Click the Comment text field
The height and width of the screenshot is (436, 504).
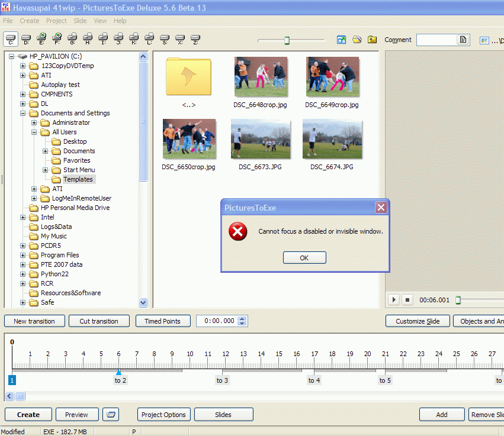coord(437,40)
